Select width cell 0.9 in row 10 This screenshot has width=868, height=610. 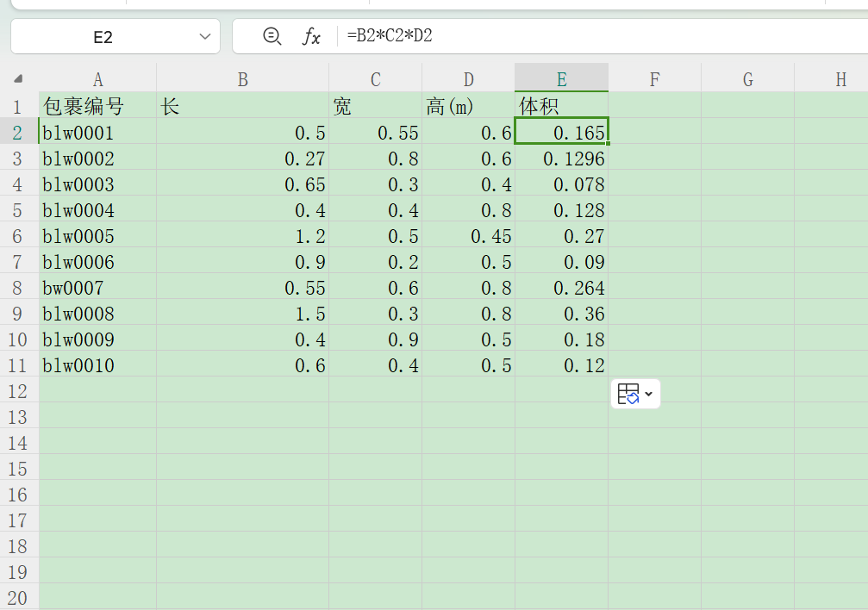click(x=375, y=338)
